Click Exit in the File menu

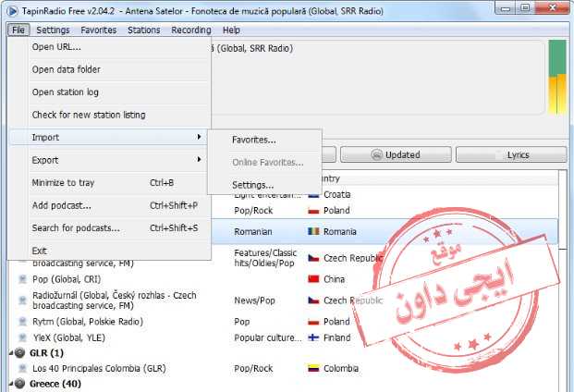pos(109,251)
